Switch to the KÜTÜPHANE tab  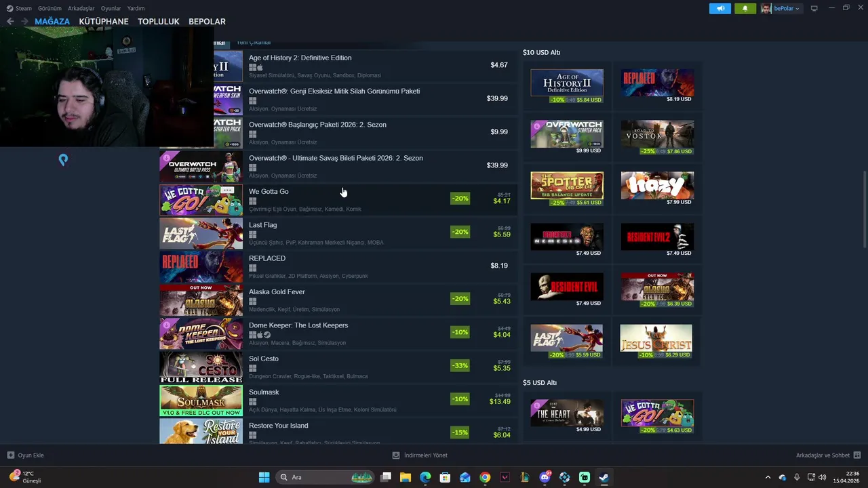(104, 22)
